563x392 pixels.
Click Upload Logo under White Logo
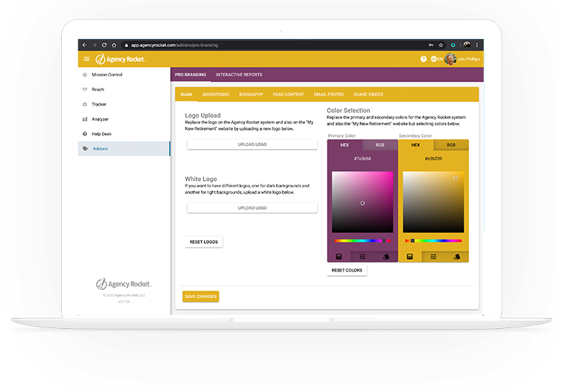pos(252,208)
